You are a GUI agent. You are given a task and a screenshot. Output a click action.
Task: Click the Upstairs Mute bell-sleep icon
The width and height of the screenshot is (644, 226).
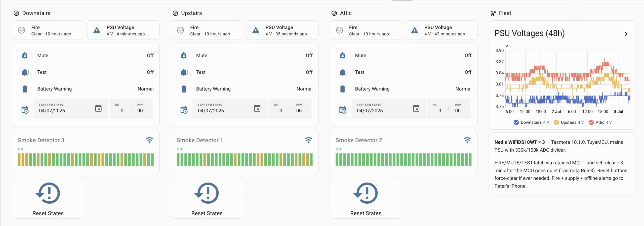click(x=184, y=56)
